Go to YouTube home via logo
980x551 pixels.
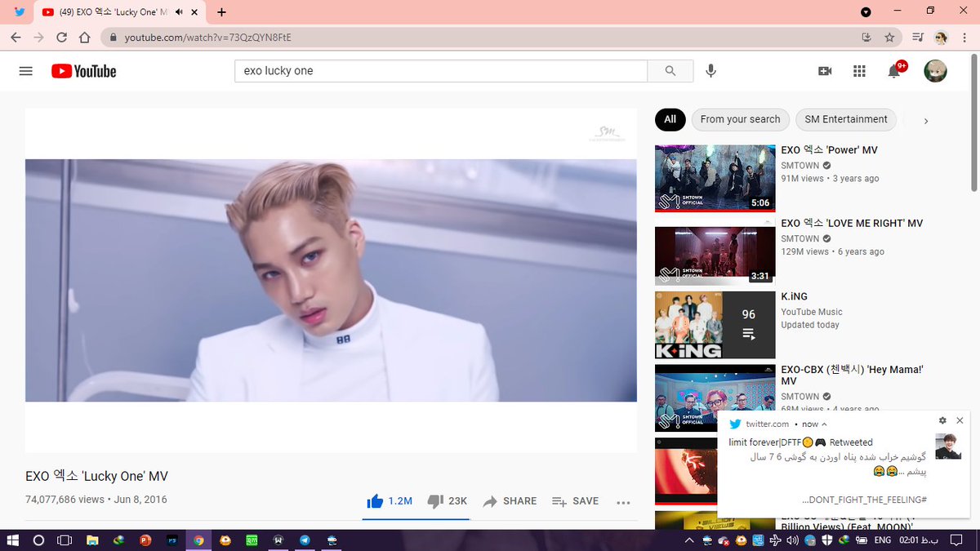tap(83, 71)
